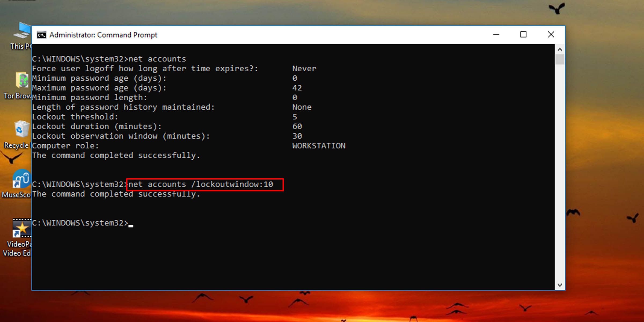Select the highlighted lockoutwindow command text
The height and width of the screenshot is (322, 644).
205,184
